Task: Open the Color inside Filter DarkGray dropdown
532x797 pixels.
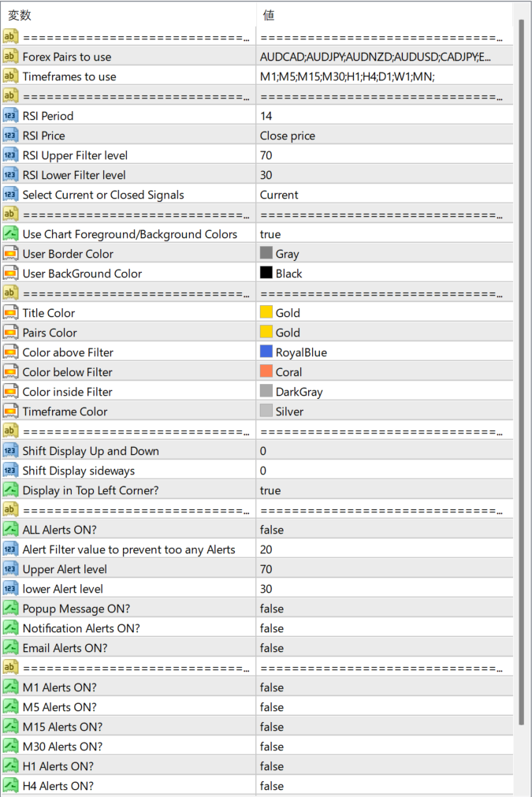Action: (x=385, y=391)
